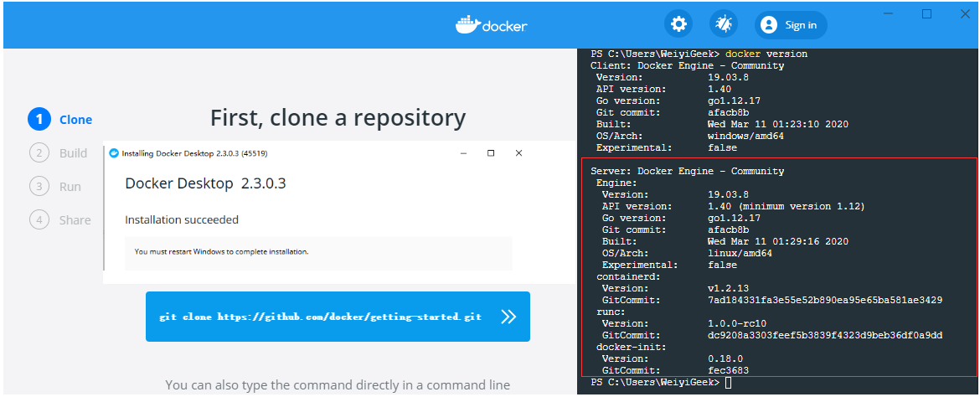The image size is (980, 397).
Task: Click the double-chevron arrow on clone button
Action: (508, 317)
